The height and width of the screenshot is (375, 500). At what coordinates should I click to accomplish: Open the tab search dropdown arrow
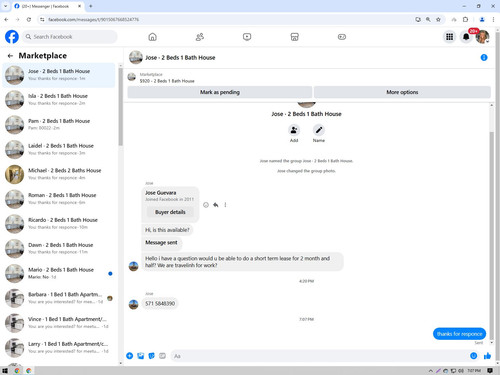point(5,6)
